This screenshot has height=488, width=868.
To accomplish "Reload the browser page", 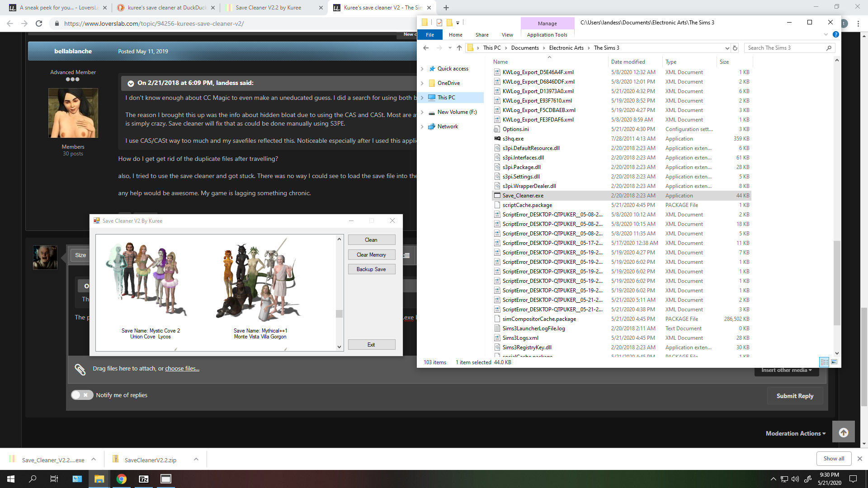I will click(39, 23).
